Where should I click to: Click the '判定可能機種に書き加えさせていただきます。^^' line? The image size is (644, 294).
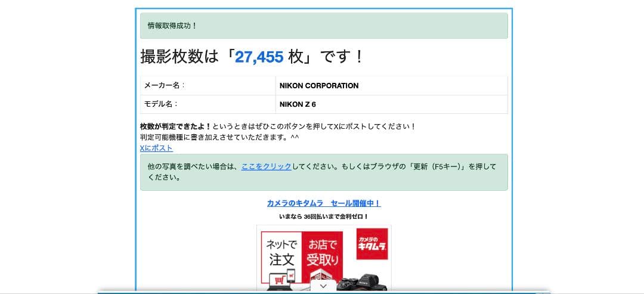pos(219,137)
